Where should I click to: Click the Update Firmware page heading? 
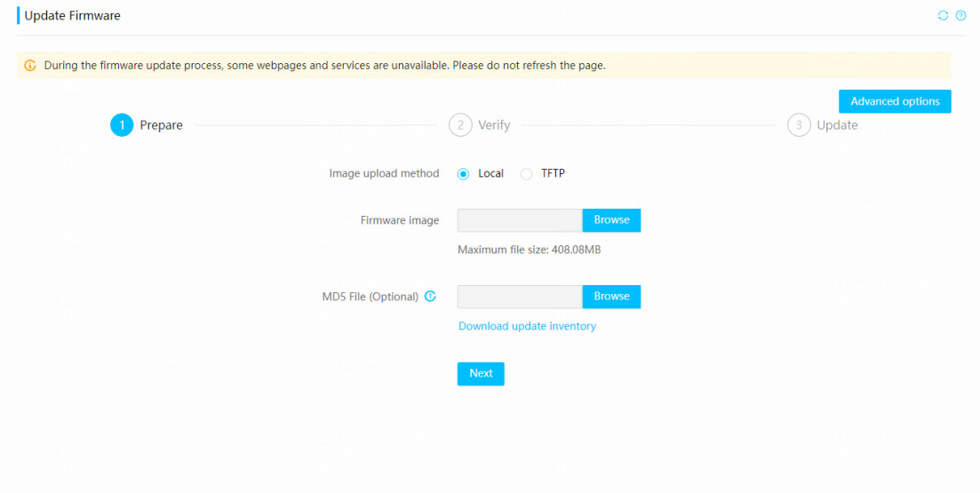click(73, 16)
